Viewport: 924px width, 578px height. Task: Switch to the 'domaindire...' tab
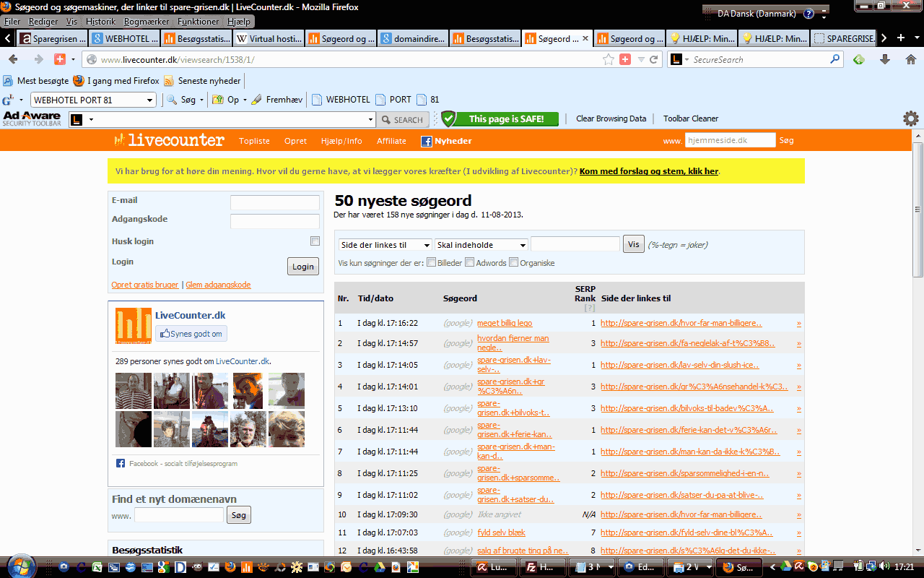[x=414, y=38]
